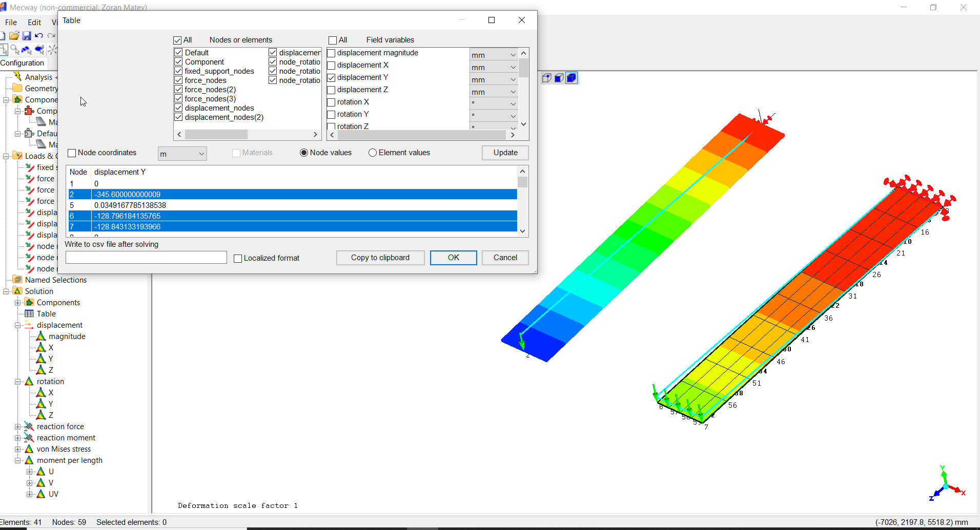The height and width of the screenshot is (530, 980).
Task: Click field variables vertical scrollbar
Action: point(523,89)
